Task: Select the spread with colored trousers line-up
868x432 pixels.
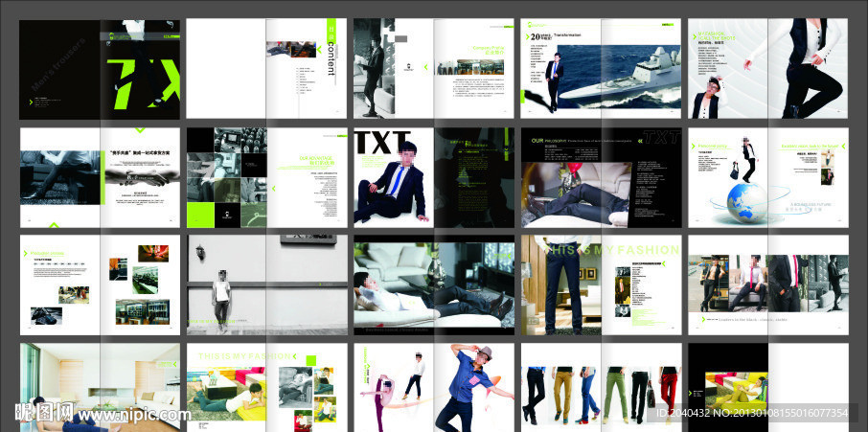Action: (x=601, y=387)
